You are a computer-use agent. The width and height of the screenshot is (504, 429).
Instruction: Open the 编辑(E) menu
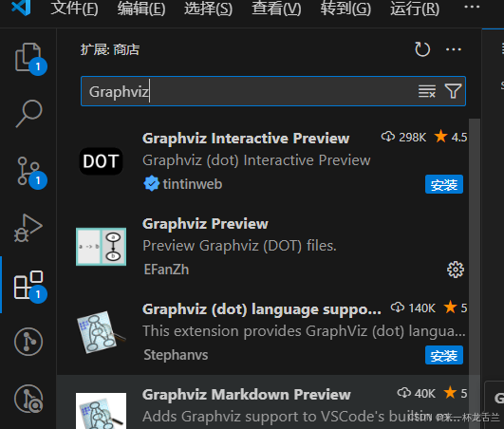tap(141, 9)
